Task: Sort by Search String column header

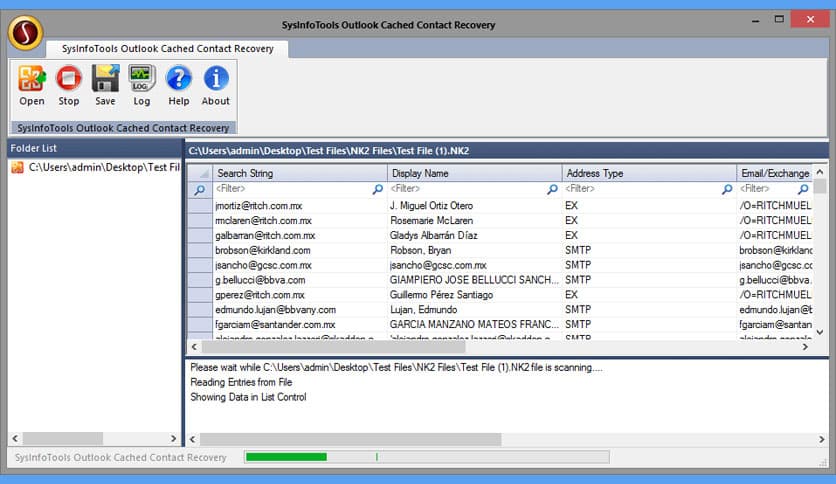Action: (300, 173)
